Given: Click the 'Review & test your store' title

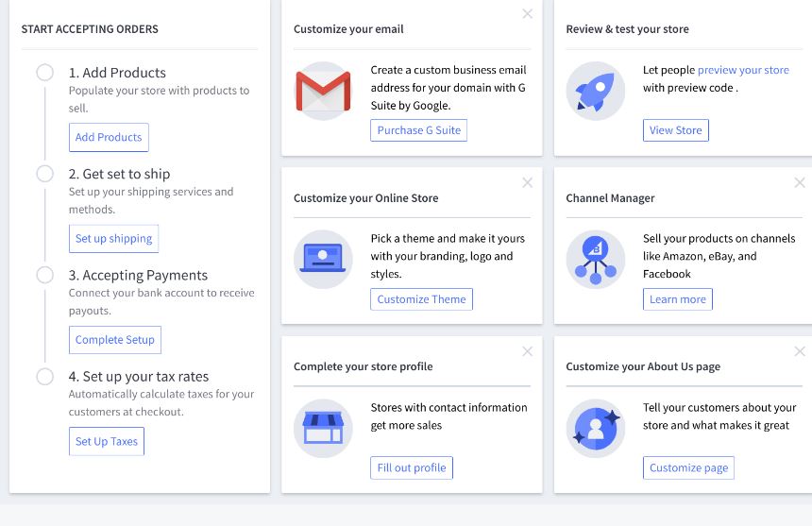Looking at the screenshot, I should (x=627, y=29).
